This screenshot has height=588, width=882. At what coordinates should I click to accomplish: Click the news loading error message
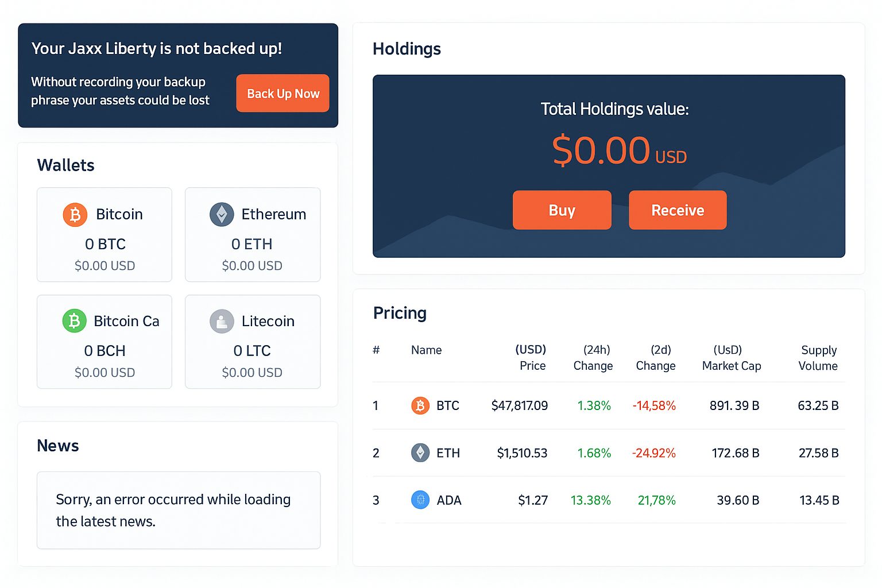(x=173, y=510)
